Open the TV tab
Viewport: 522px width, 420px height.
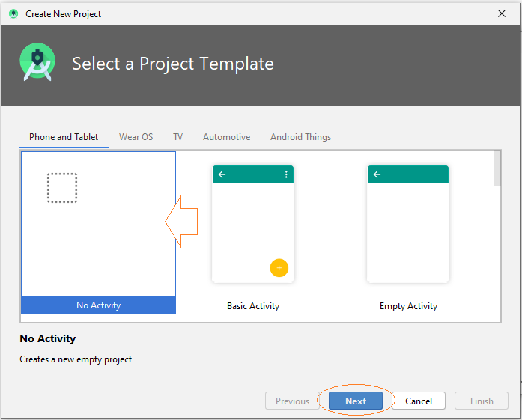tap(177, 137)
